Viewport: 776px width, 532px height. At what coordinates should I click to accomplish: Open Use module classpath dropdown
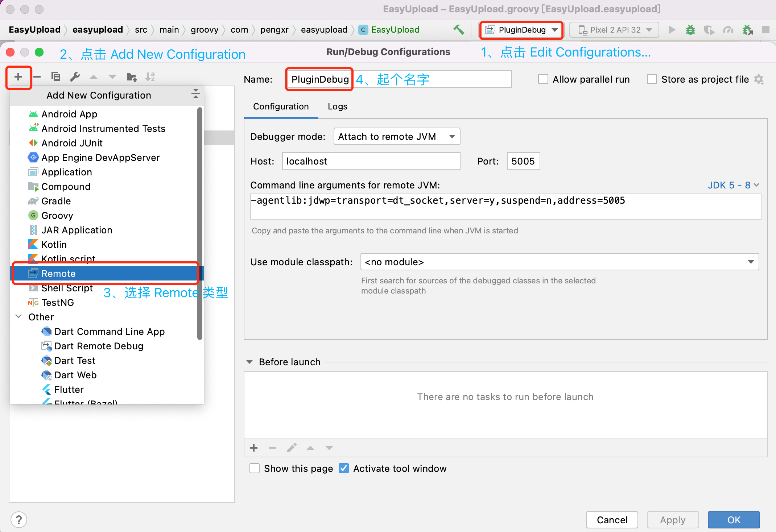(559, 262)
